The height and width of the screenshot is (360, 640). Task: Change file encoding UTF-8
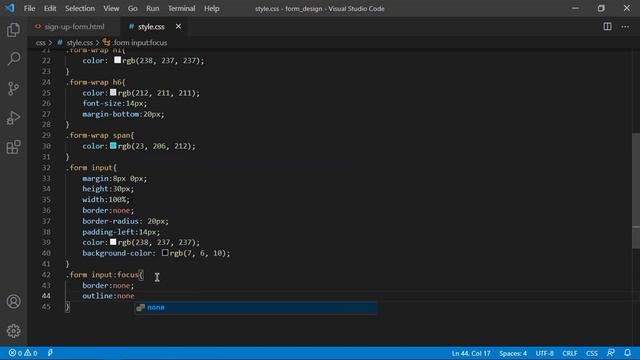pyautogui.click(x=544, y=353)
